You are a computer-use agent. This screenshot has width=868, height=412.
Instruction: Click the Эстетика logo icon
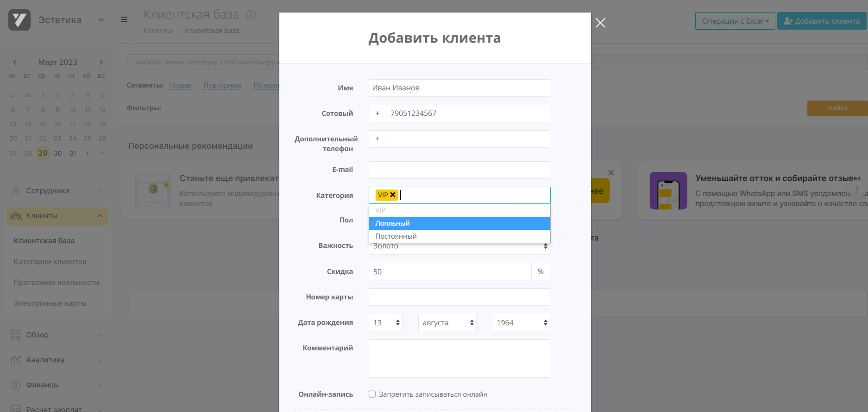pos(19,20)
